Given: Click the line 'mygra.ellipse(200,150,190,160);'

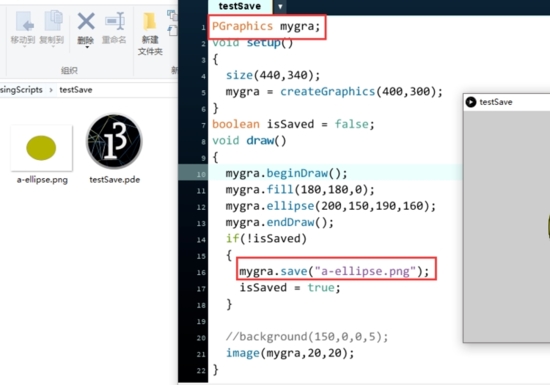Looking at the screenshot, I should [330, 206].
